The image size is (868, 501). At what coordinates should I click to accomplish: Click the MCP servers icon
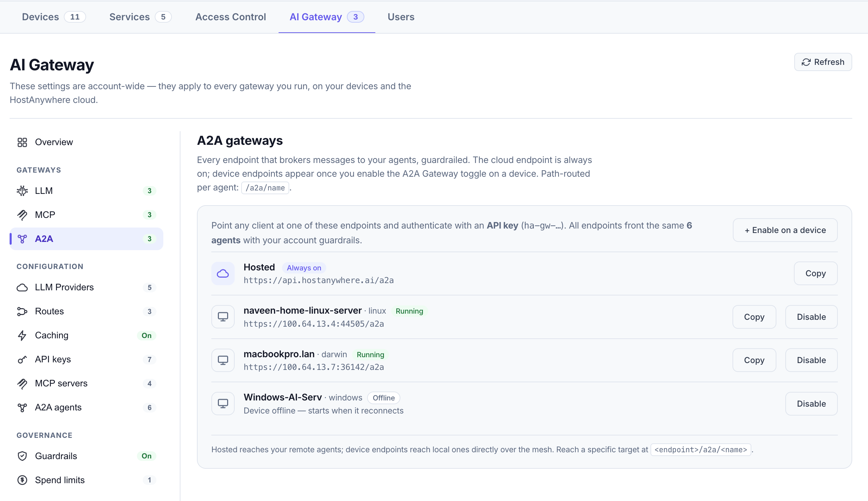coord(22,384)
